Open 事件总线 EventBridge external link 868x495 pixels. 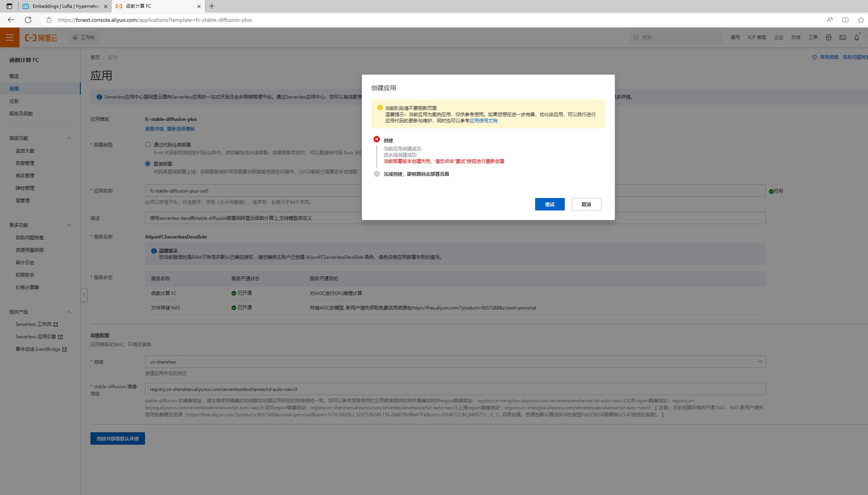coord(41,349)
